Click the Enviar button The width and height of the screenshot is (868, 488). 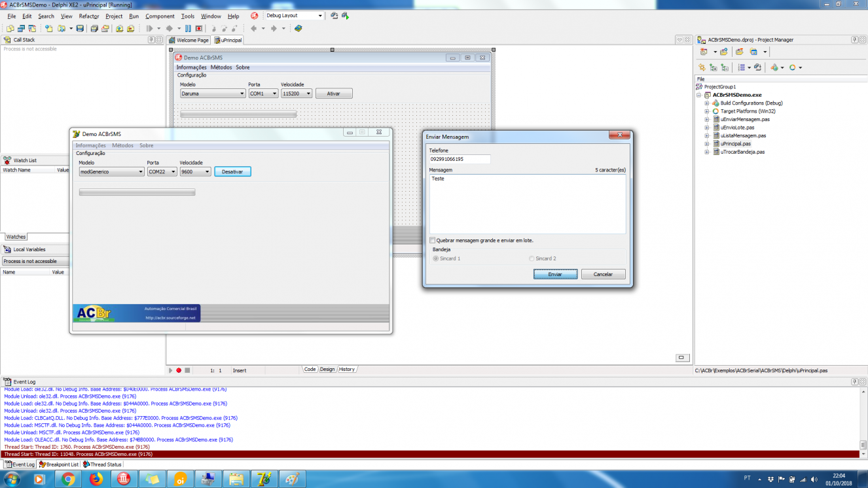pyautogui.click(x=556, y=275)
